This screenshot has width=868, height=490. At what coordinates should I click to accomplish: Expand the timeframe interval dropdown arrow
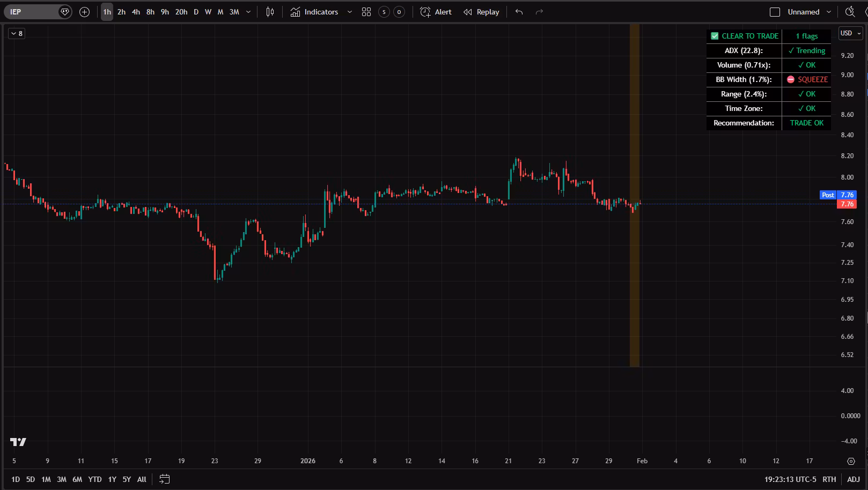(x=248, y=12)
